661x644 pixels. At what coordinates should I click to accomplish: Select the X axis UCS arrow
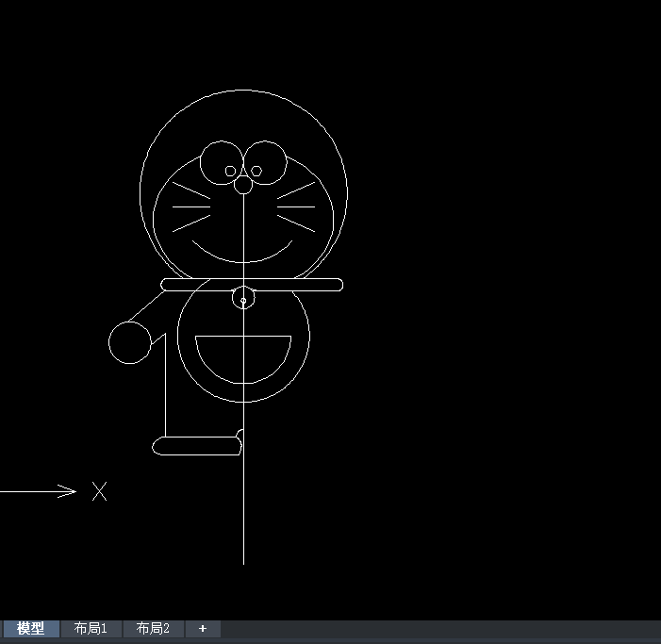pos(38,491)
